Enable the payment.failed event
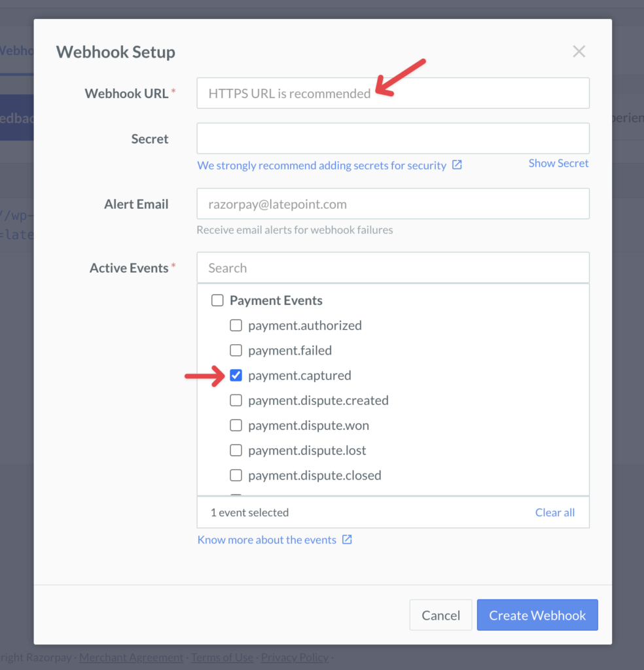 coord(236,350)
